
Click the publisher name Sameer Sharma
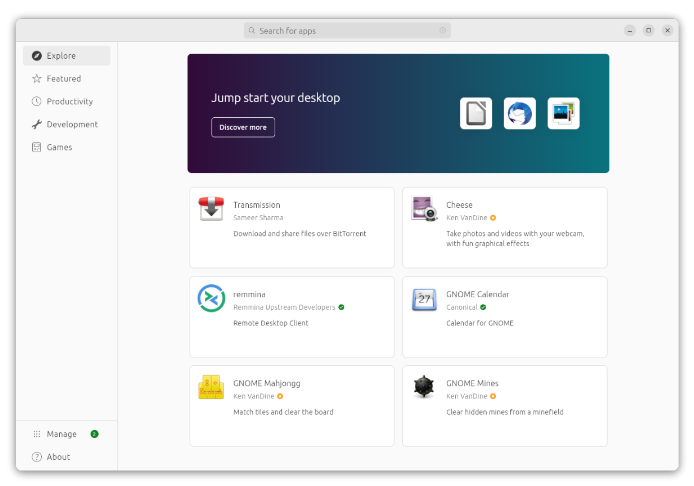tap(258, 218)
